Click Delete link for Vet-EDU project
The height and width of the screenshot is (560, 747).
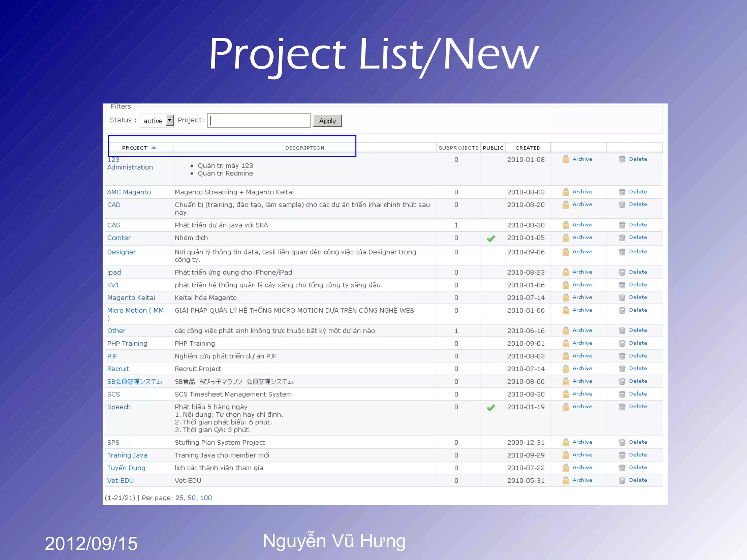click(x=638, y=480)
